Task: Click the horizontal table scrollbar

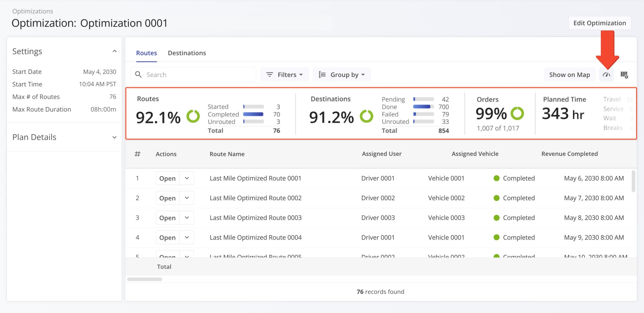Action: pyautogui.click(x=145, y=279)
